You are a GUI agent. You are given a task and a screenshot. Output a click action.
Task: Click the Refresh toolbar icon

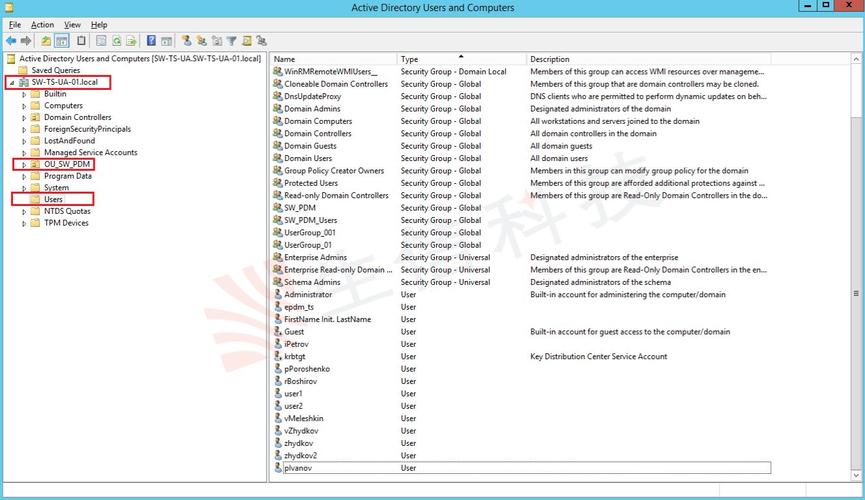[x=117, y=41]
